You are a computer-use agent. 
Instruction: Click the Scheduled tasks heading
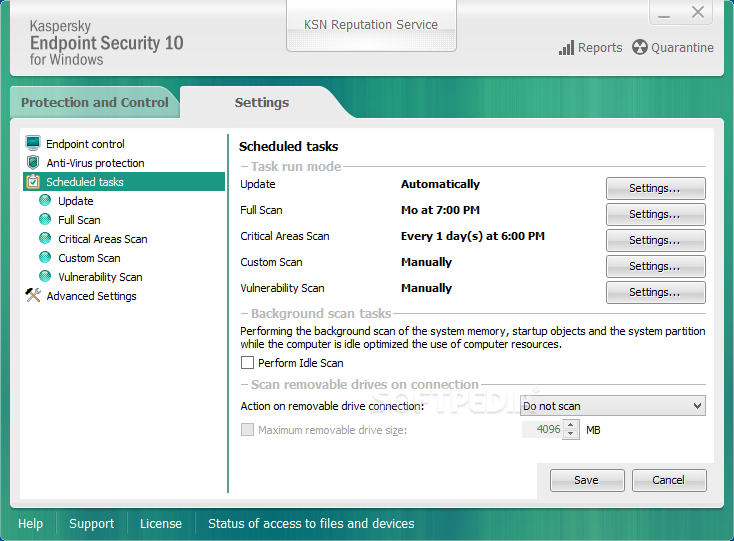[x=288, y=146]
